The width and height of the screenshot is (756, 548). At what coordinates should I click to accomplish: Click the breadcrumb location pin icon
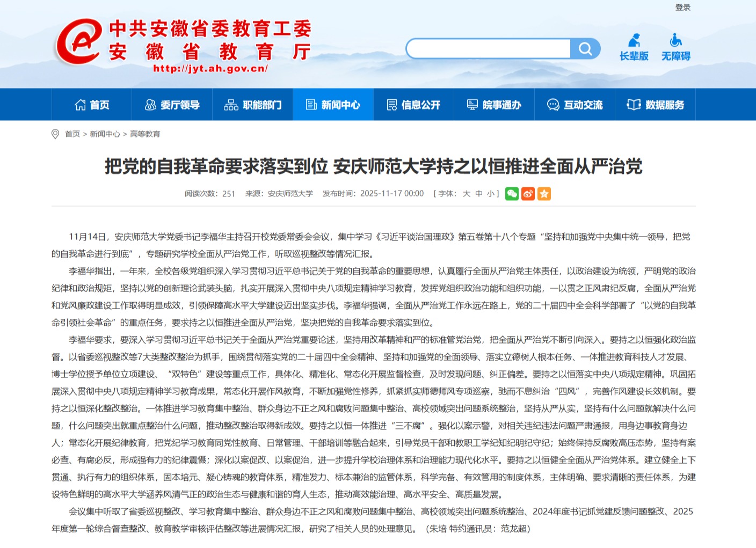coord(55,134)
